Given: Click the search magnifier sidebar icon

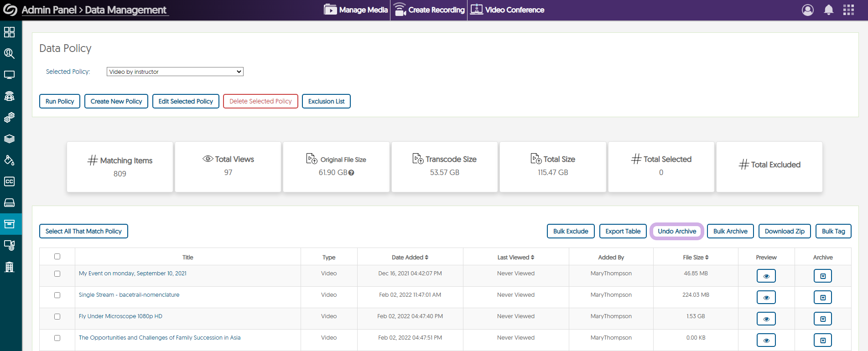Looking at the screenshot, I should click(x=9, y=53).
